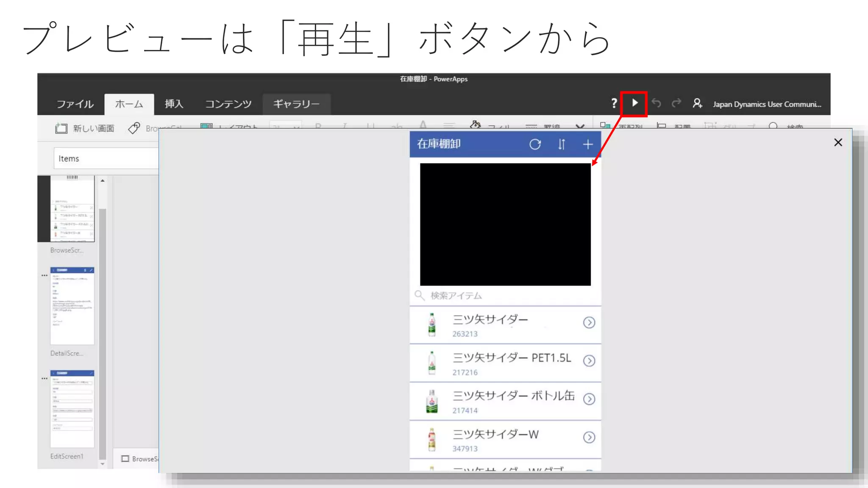Screen dimensions: 868x488
Task: Open details arrow for 三ツ矢サイダー 263213
Action: point(589,322)
